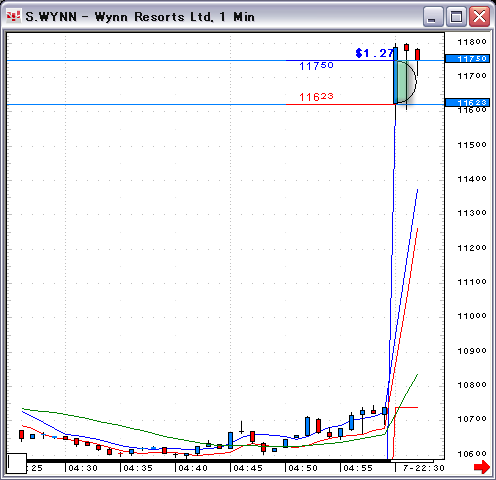Click the 04:40 time axis label

193,468
